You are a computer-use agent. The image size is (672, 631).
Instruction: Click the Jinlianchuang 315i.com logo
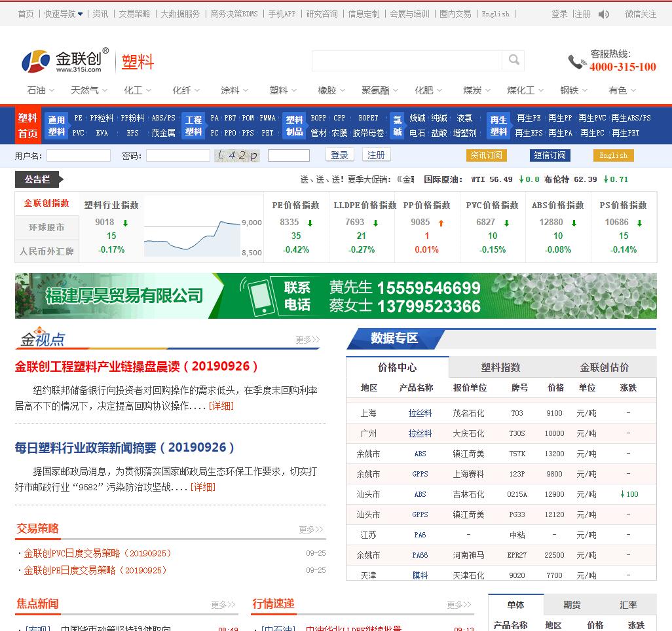65,61
